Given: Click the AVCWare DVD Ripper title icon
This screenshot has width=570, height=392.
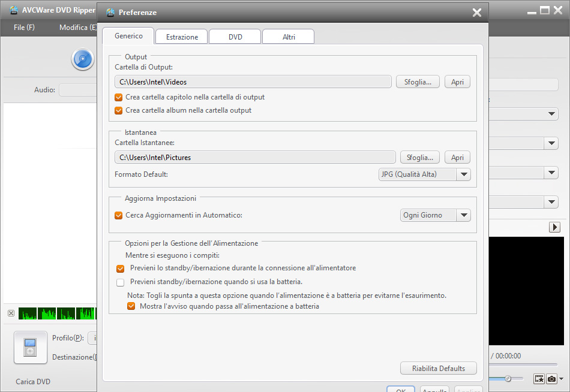Looking at the screenshot, I should (13, 10).
